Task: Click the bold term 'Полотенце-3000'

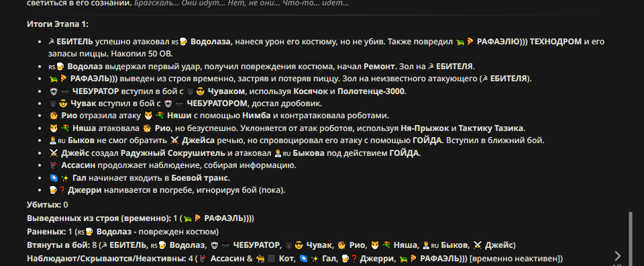Action: [x=371, y=91]
